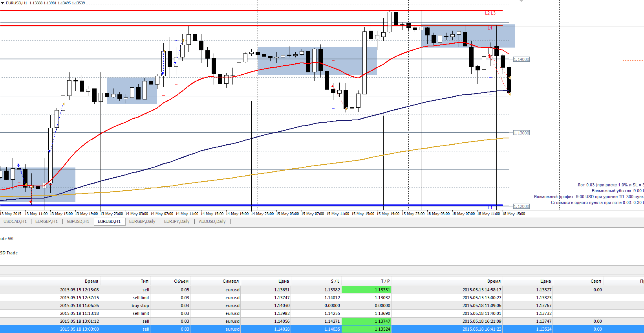Viewport: 644px width, 333px height.
Task: Click the 0.05 volume cell
Action: pos(185,290)
